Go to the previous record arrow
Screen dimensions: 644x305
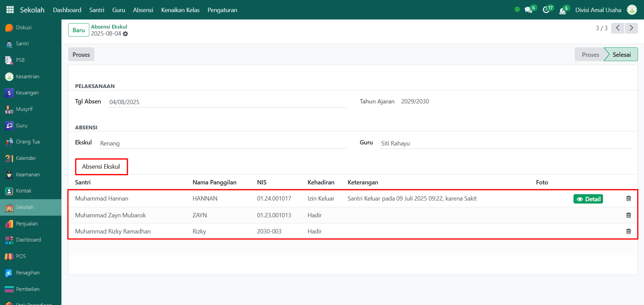[617, 28]
